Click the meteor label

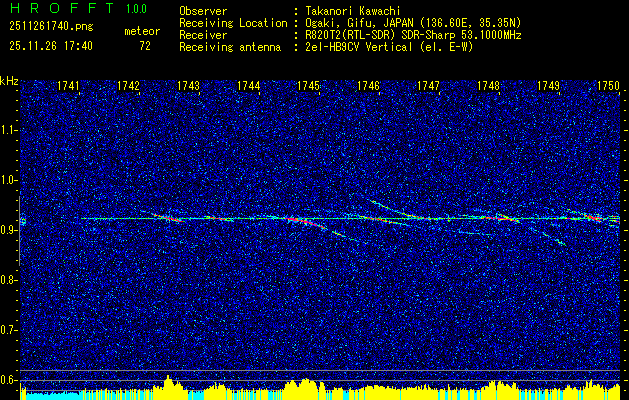(142, 31)
